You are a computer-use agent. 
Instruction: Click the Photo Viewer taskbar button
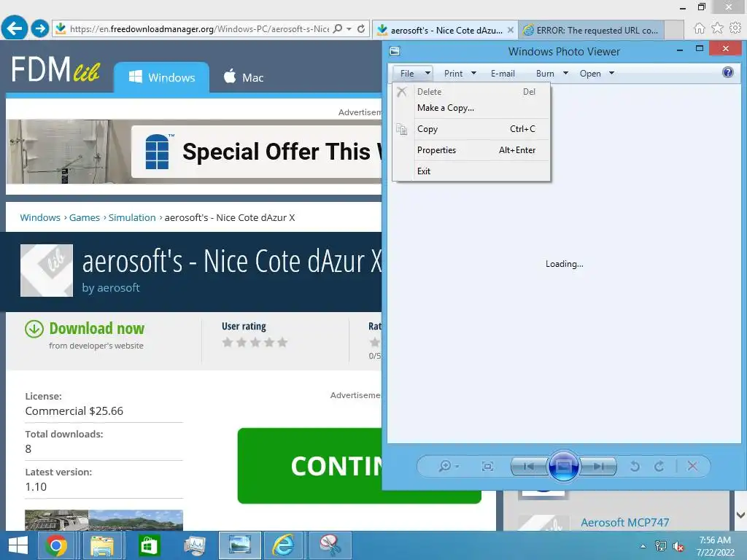239,545
